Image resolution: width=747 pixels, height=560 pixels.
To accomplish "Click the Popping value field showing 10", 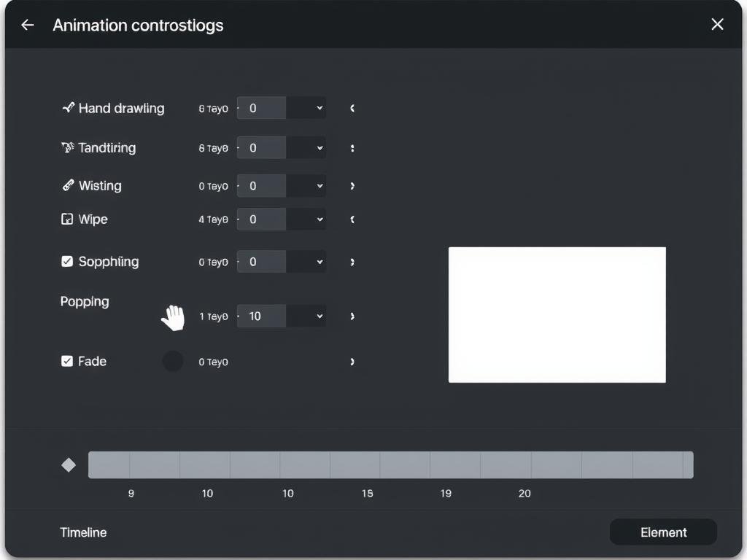I will pos(262,316).
